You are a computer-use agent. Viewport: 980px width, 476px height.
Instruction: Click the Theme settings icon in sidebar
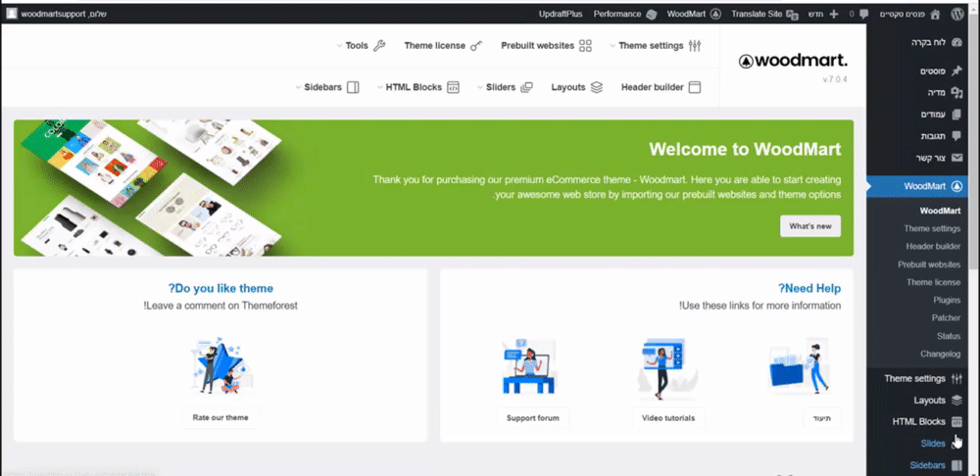pos(956,379)
